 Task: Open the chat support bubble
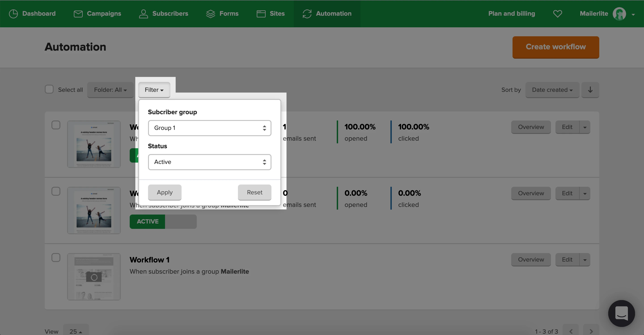[621, 313]
